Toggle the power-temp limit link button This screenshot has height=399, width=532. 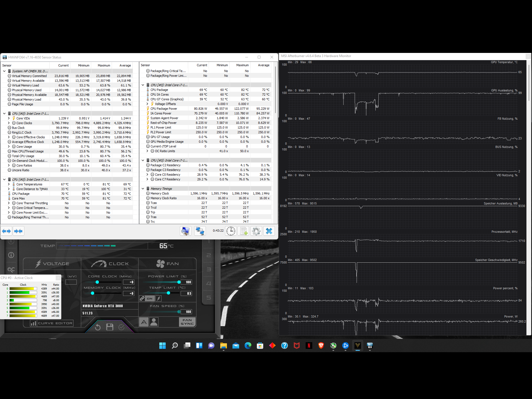pos(142,298)
